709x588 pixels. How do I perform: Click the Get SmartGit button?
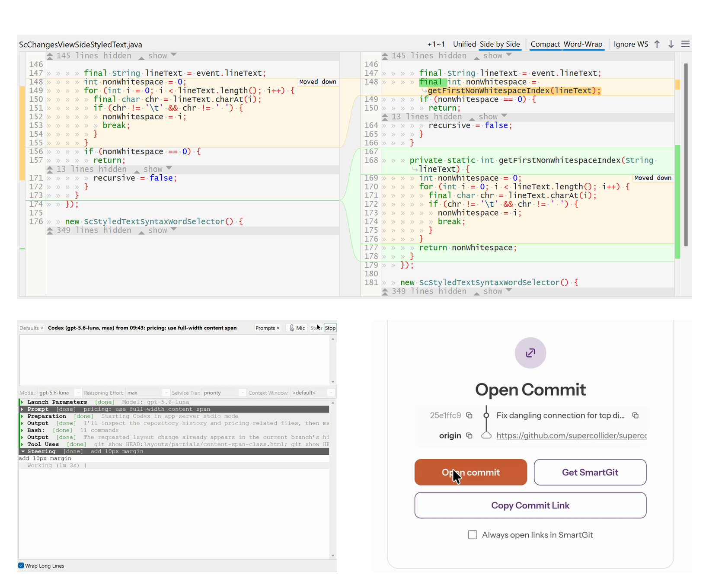point(590,472)
